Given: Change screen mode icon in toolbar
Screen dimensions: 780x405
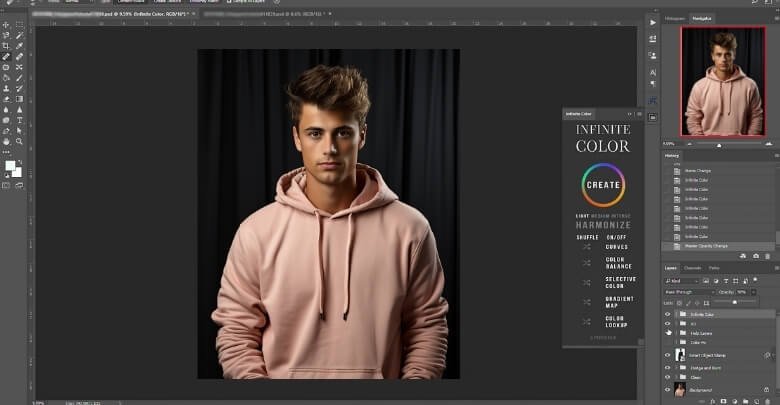Looking at the screenshot, I should (19, 186).
